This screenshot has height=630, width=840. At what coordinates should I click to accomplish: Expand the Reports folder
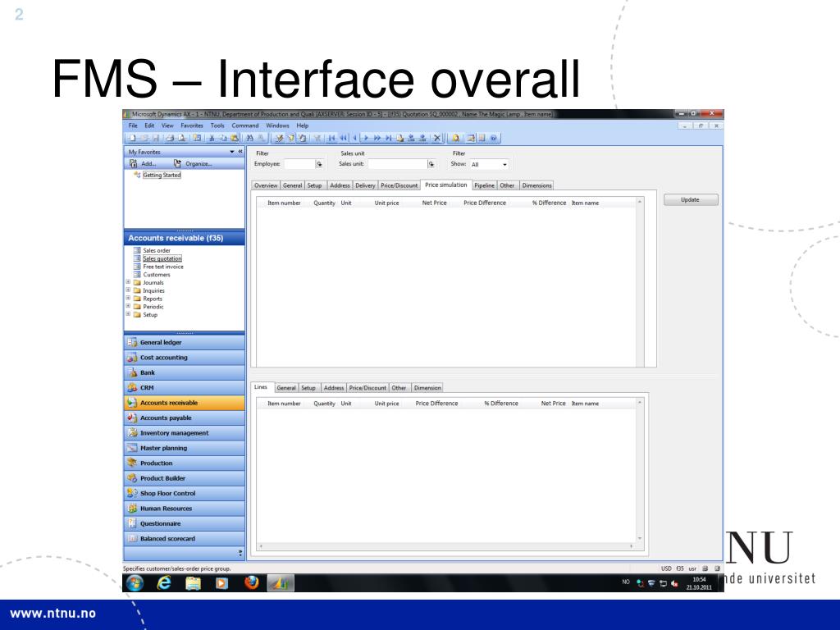coord(128,298)
